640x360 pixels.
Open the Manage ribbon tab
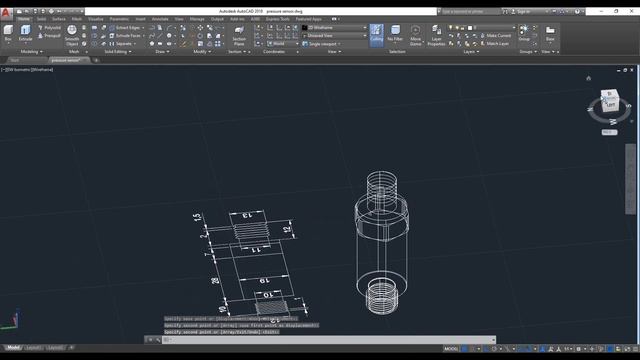click(x=197, y=19)
